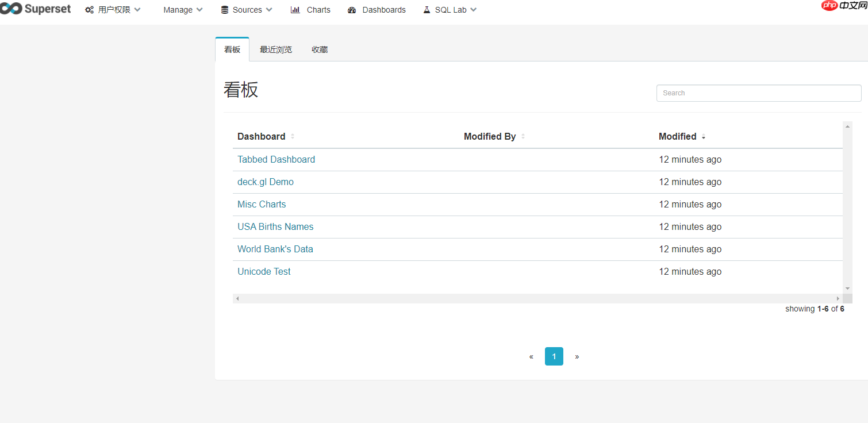Image resolution: width=868 pixels, height=423 pixels.
Task: Click the database icon beside Sources
Action: click(225, 10)
